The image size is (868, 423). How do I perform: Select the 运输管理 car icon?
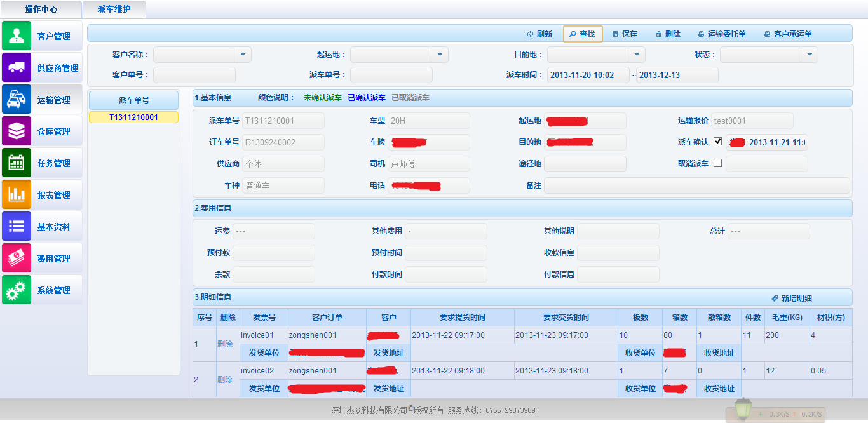pyautogui.click(x=17, y=99)
